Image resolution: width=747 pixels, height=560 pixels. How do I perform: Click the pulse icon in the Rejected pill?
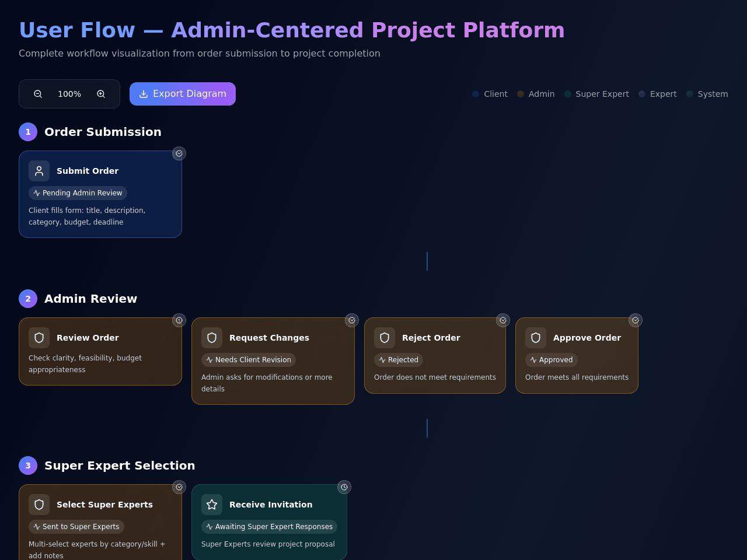pyautogui.click(x=382, y=360)
